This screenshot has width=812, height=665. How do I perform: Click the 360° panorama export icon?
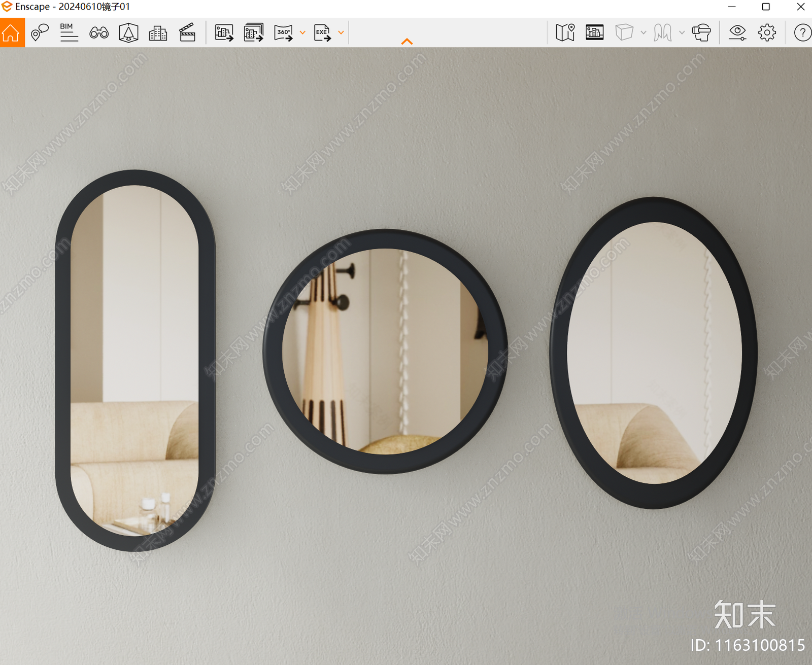pos(284,33)
